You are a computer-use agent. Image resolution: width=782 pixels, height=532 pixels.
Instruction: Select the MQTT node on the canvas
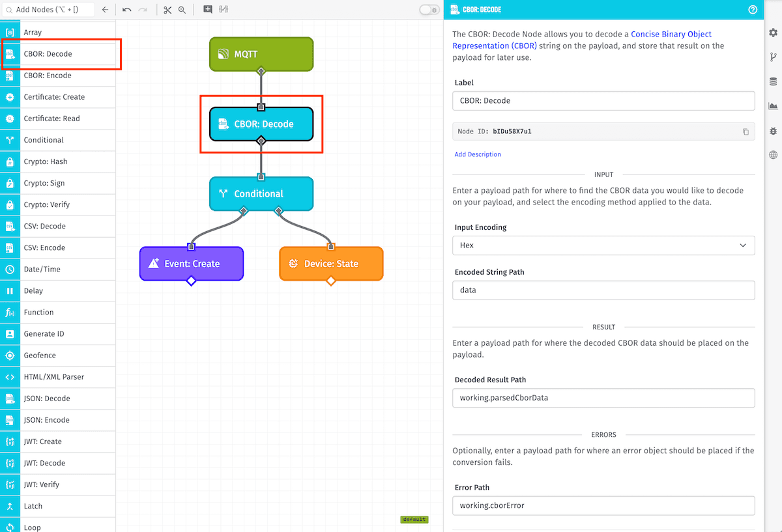(261, 55)
